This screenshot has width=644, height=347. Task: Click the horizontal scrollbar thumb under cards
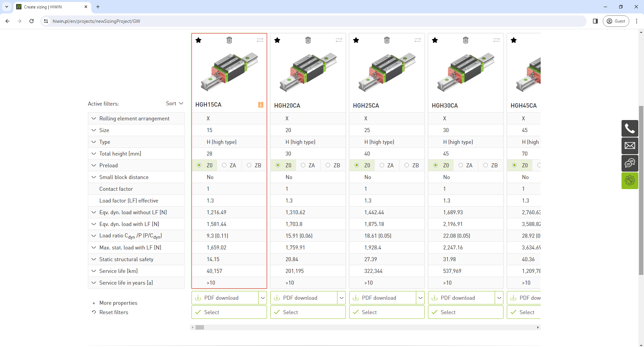click(x=200, y=328)
